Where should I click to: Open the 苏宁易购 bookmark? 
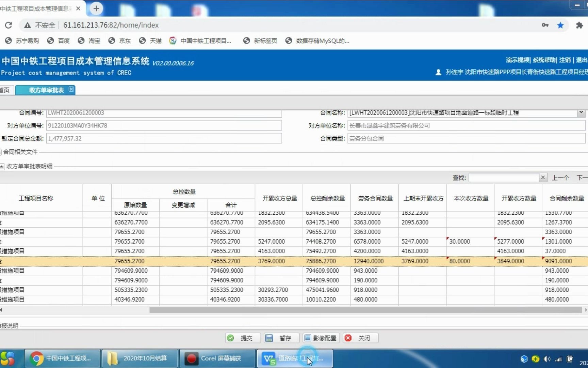(22, 41)
